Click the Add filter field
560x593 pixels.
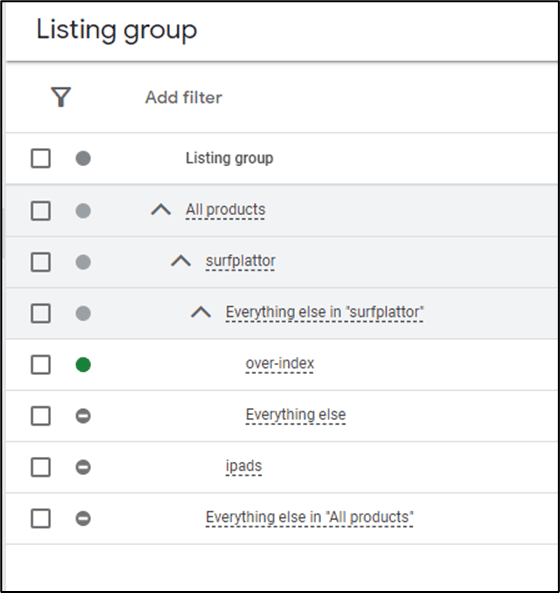(x=184, y=98)
